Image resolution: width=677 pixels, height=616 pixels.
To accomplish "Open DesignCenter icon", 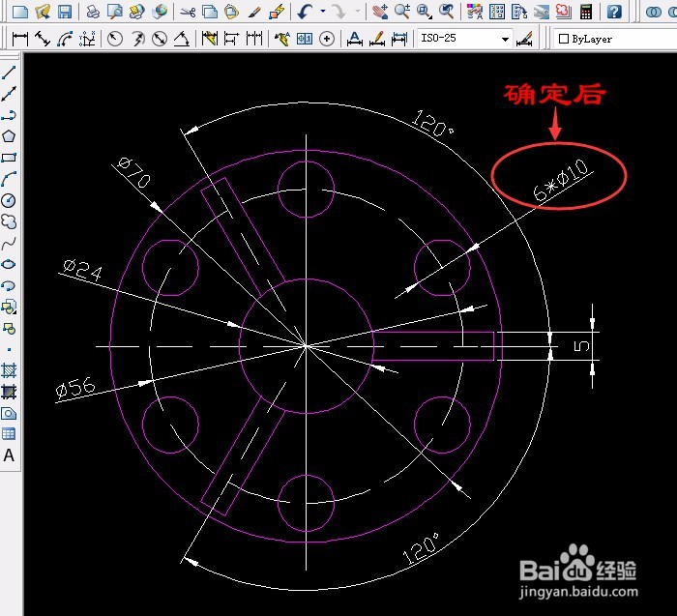I will 497,12.
